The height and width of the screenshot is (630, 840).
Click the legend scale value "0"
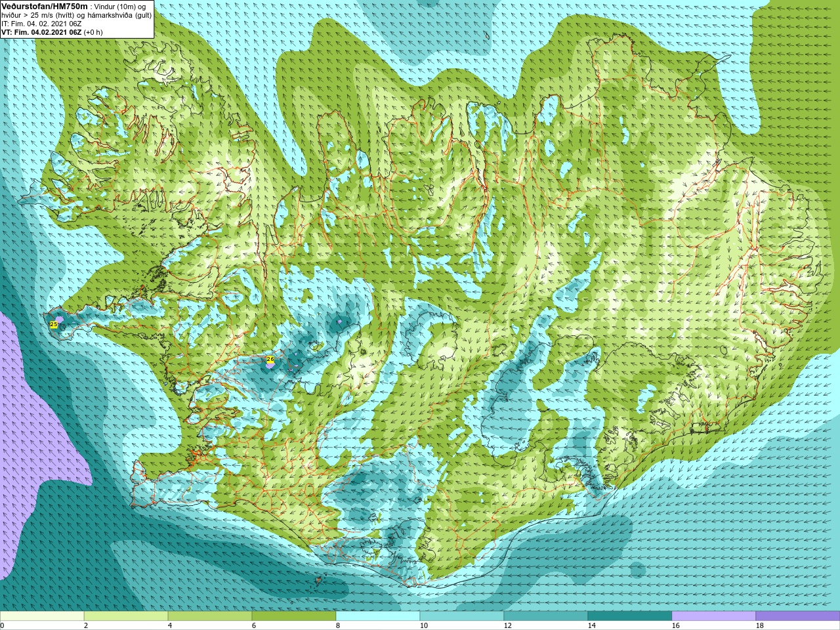point(2,625)
